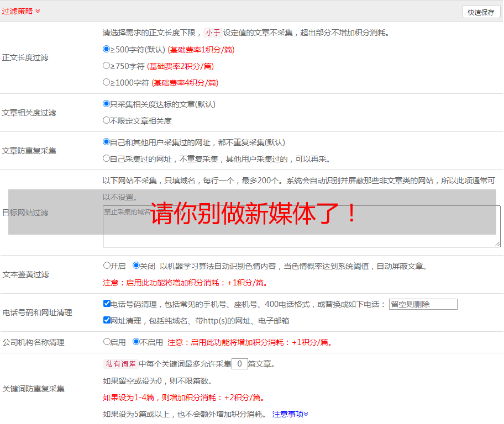Screen dimensions: 504x424
Task: Click the text 如果留空或设为0，则不限篇数
Action: point(158,381)
